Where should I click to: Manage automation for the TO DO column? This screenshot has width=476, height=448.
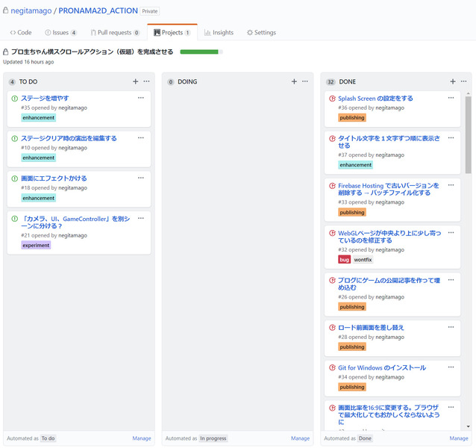coord(142,438)
